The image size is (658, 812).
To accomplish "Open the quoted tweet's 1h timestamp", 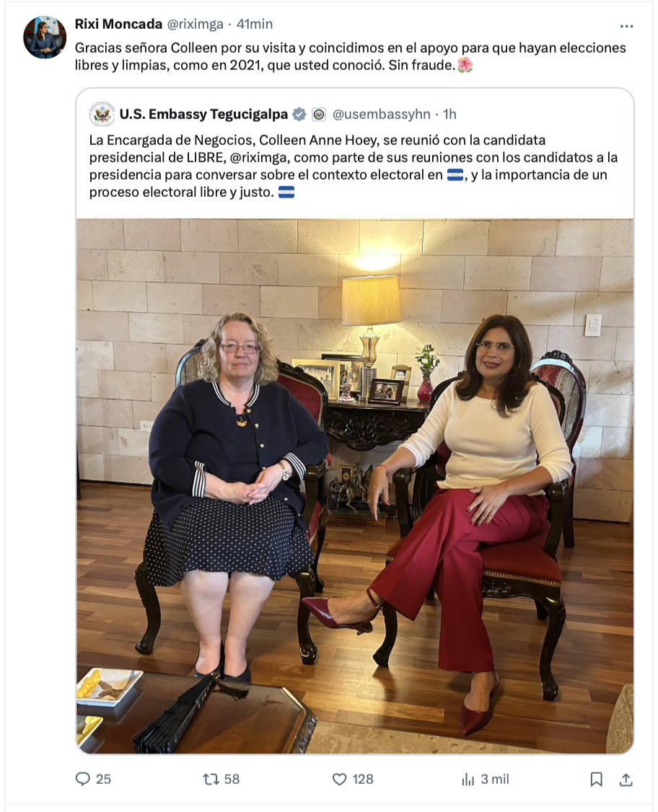I will pyautogui.click(x=449, y=114).
